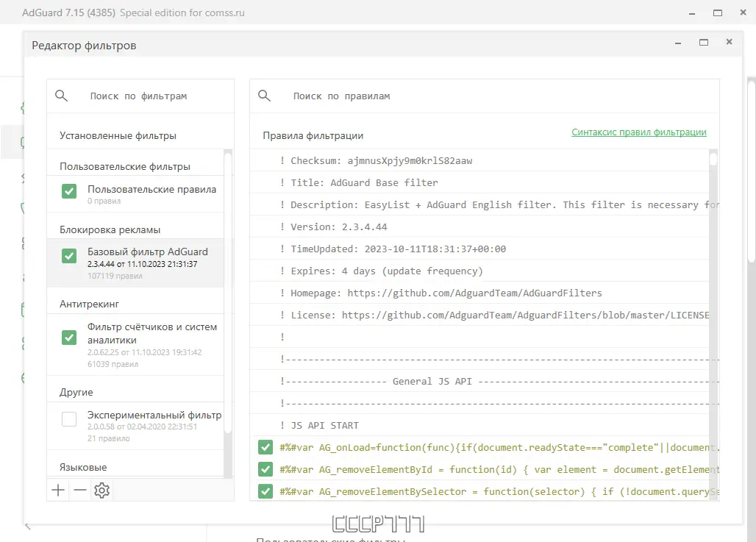This screenshot has width=756, height=542.
Task: Click the remove filter minus icon
Action: [79, 490]
